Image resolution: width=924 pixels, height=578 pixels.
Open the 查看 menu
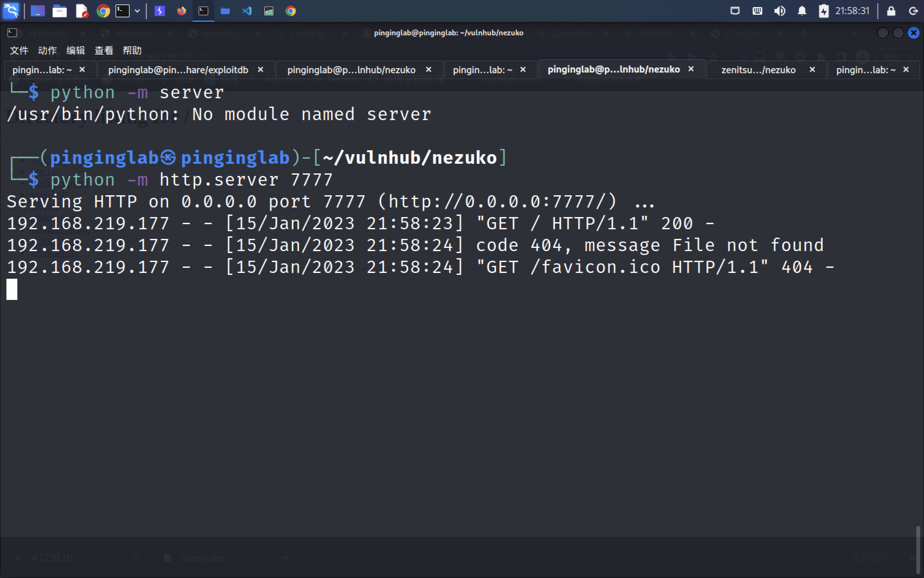[x=104, y=50]
